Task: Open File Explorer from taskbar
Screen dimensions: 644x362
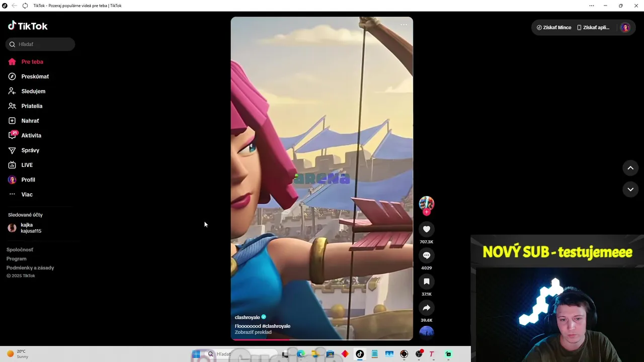Action: pyautogui.click(x=315, y=354)
